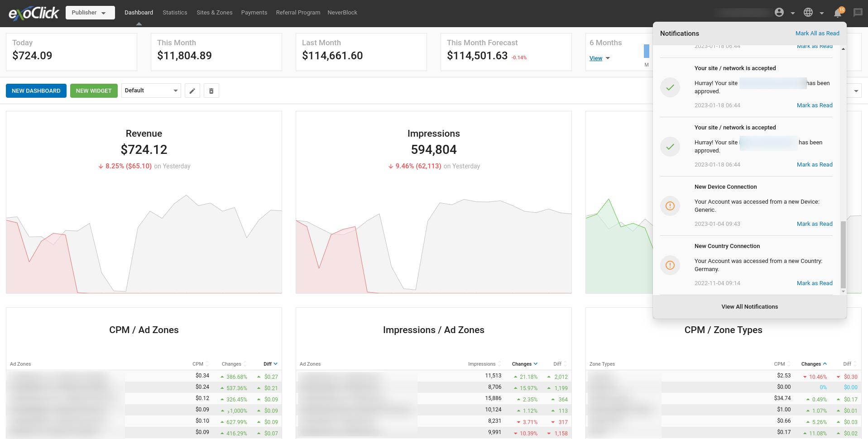Expand the View dropdown under 6 Months
The image size is (868, 439).
point(599,58)
